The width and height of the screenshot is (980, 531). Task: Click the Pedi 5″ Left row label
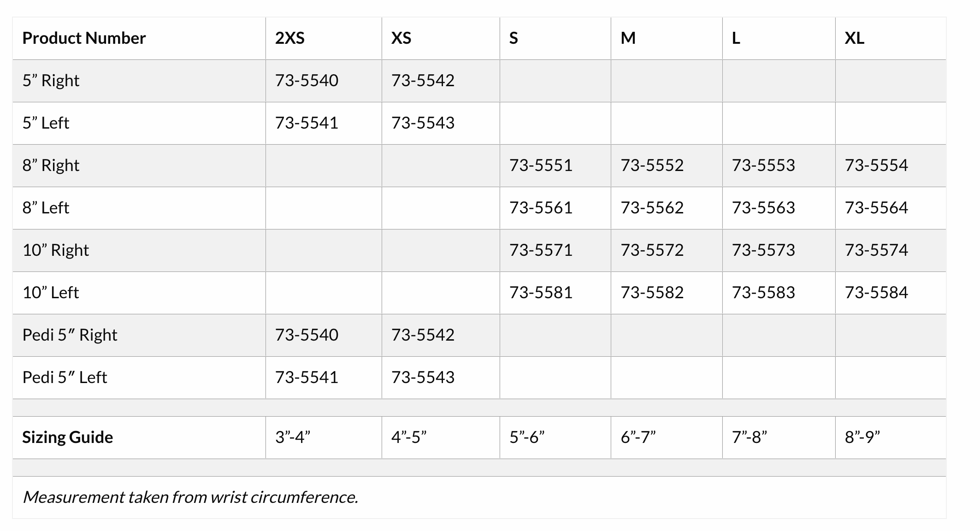tap(65, 378)
